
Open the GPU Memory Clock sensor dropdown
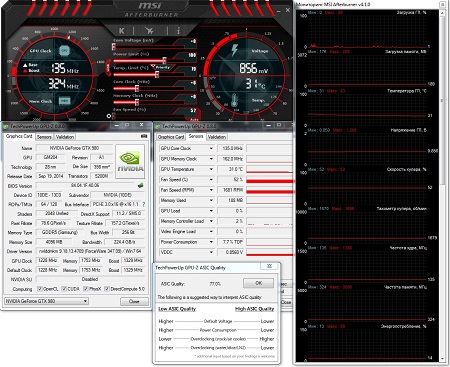[211, 159]
